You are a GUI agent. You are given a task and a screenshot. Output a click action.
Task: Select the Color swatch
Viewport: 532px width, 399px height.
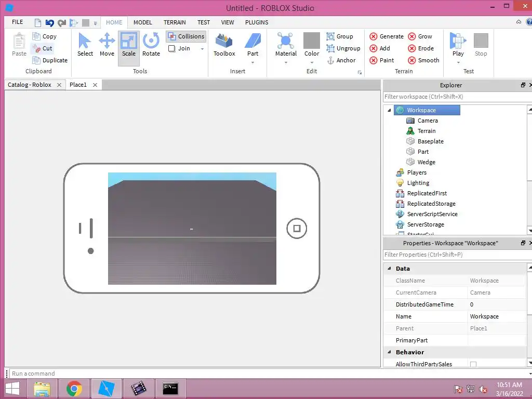coord(312,41)
